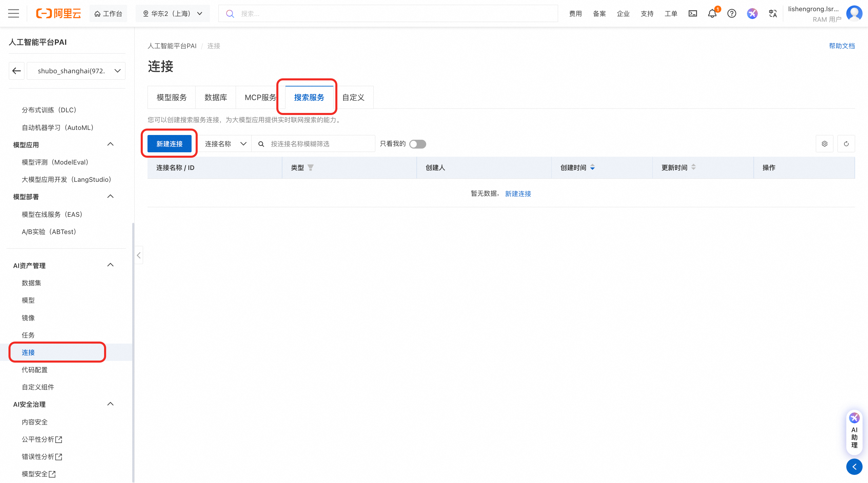The height and width of the screenshot is (483, 868).
Task: Click the help question mark icon
Action: point(732,14)
